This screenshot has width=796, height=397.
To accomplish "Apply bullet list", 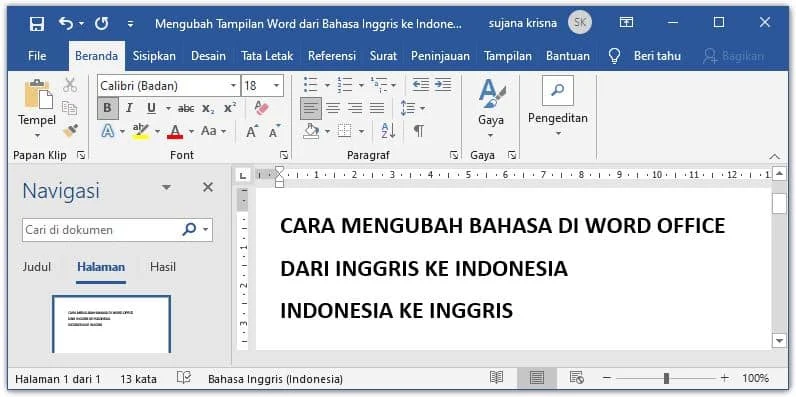I will point(311,85).
